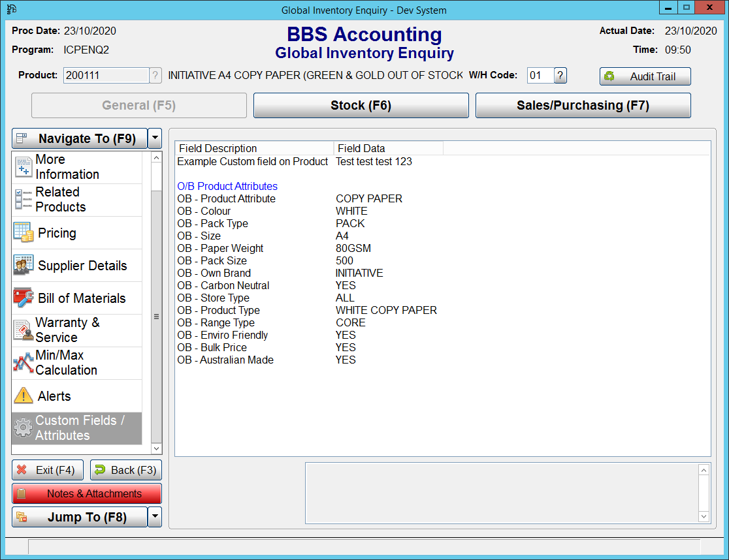Select the Related Products checklist icon

24,200
